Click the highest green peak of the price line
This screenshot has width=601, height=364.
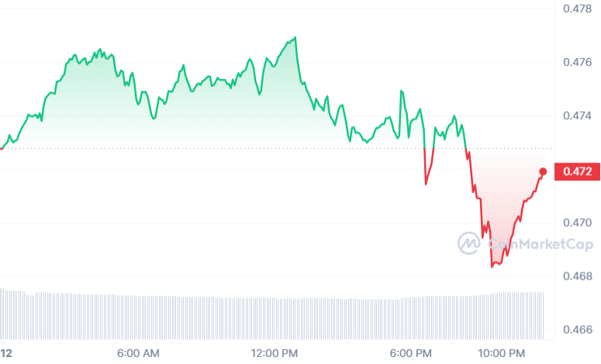click(x=295, y=37)
